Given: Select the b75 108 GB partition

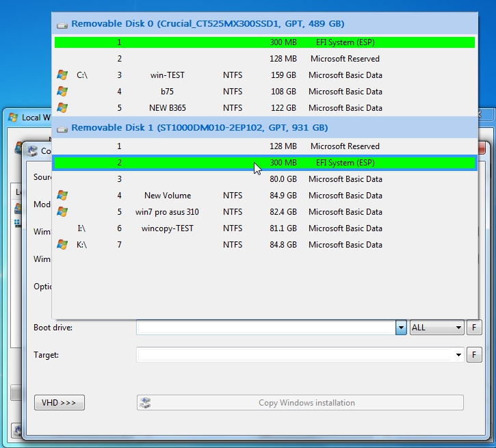Looking at the screenshot, I should coord(265,92).
